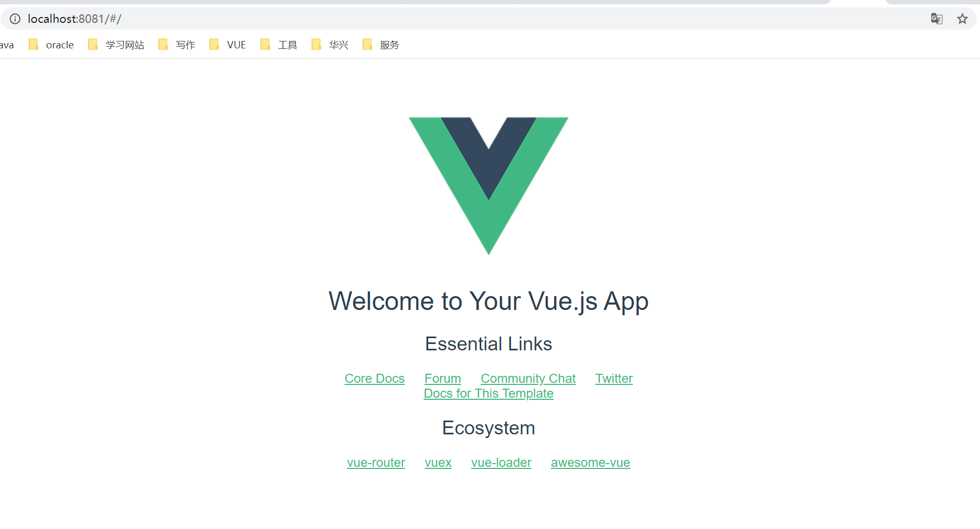Expand the 华兴 bookmarks folder
This screenshot has width=980, height=529.
[x=330, y=45]
